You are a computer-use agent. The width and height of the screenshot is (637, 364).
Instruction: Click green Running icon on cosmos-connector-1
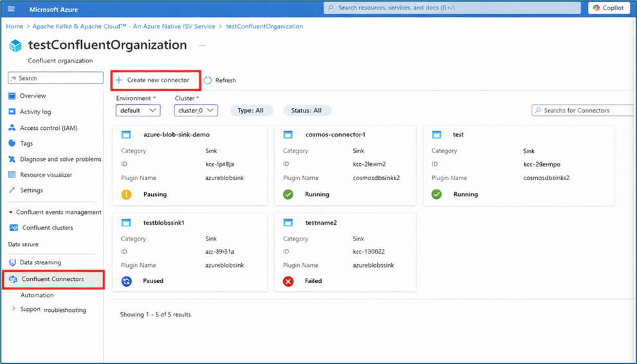288,195
